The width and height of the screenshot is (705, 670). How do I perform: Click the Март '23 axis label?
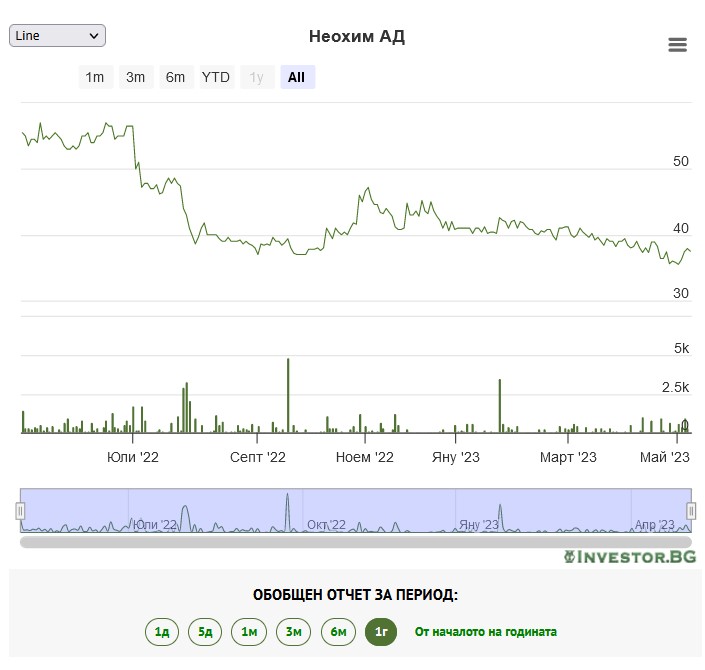coord(568,457)
